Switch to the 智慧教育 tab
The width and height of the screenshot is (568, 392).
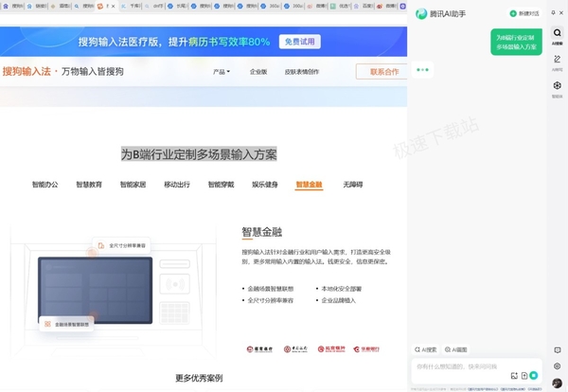click(x=89, y=185)
